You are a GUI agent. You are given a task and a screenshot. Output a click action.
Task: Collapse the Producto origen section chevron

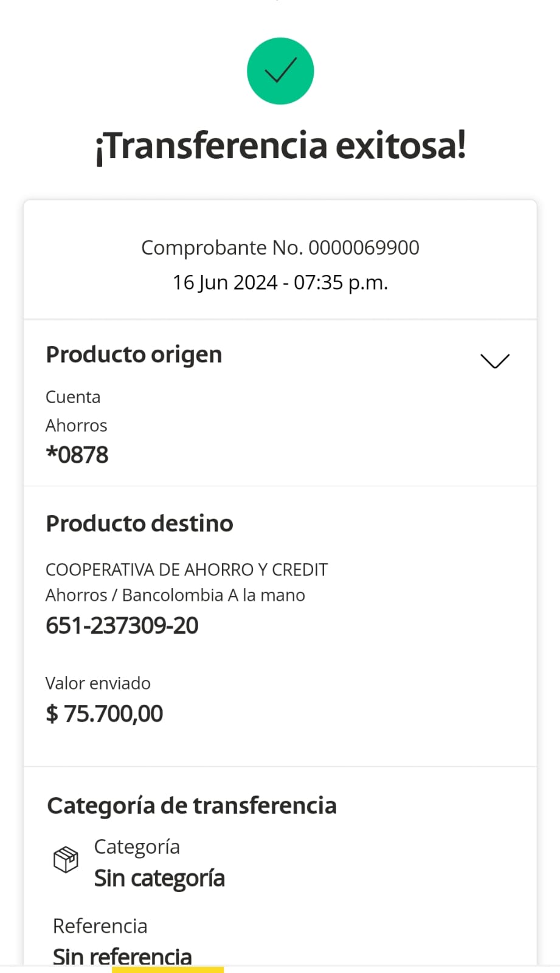(494, 361)
